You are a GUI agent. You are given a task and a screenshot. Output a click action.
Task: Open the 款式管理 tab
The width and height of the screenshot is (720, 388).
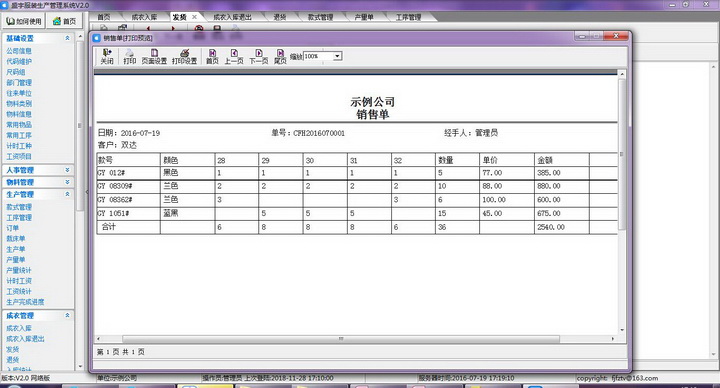click(x=321, y=17)
